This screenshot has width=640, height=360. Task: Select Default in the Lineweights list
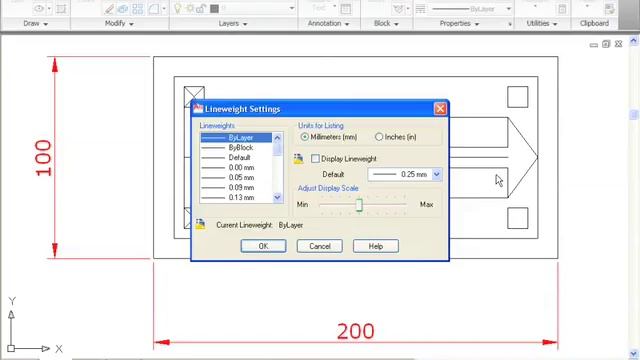(236, 158)
